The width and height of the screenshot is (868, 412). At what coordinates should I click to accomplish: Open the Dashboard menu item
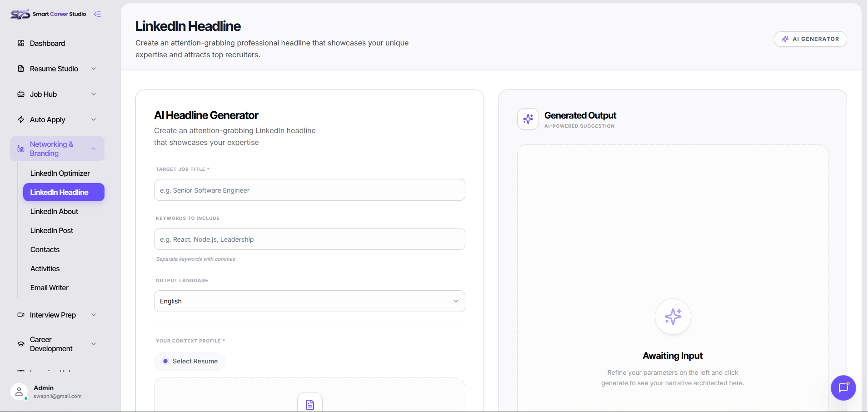click(57, 43)
